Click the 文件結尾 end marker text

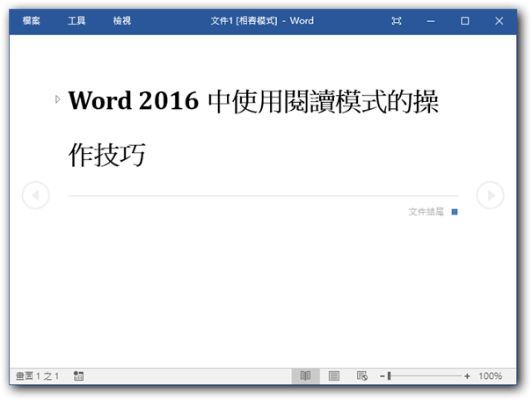426,212
